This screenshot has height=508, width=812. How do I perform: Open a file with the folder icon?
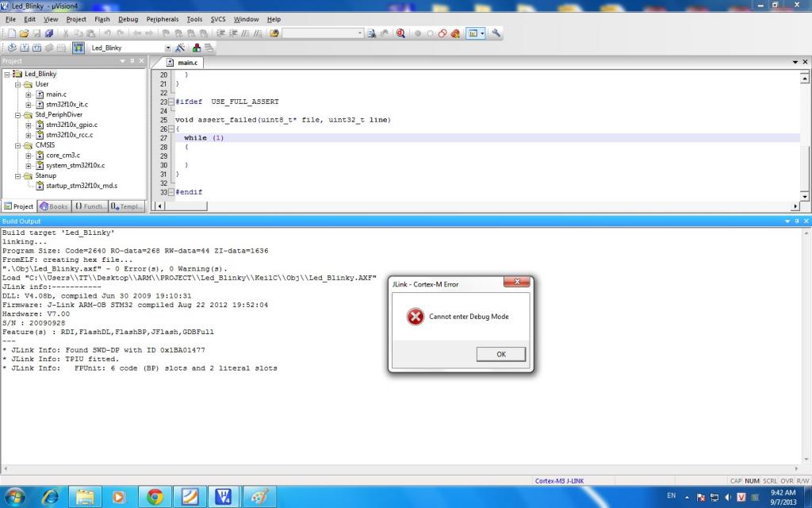click(x=24, y=33)
